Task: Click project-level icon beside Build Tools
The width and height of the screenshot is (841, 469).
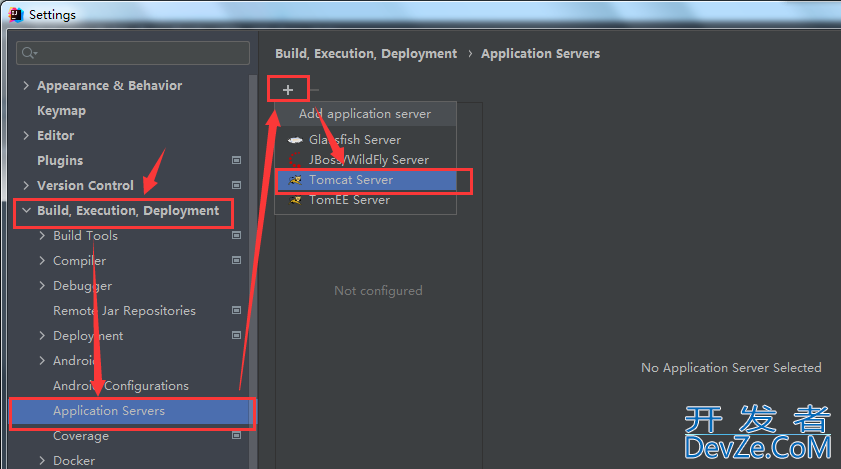Action: pyautogui.click(x=236, y=235)
